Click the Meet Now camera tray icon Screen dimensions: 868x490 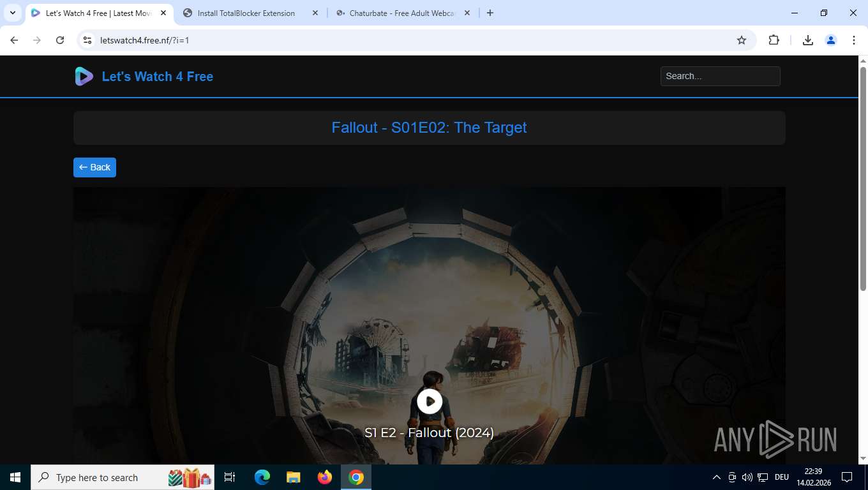(731, 477)
